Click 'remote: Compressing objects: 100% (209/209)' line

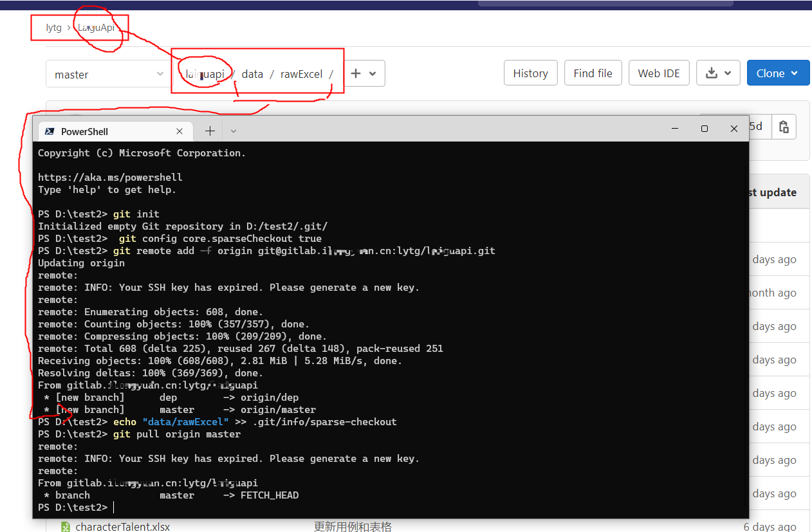tap(182, 336)
